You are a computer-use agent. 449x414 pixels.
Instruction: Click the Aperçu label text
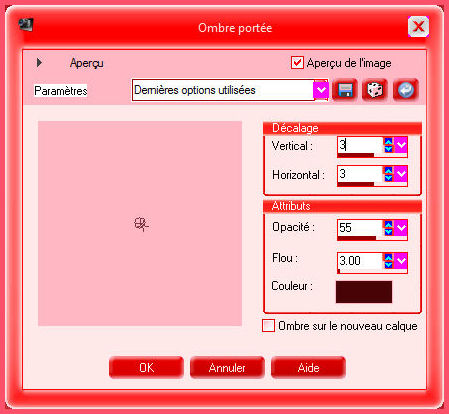(x=87, y=63)
